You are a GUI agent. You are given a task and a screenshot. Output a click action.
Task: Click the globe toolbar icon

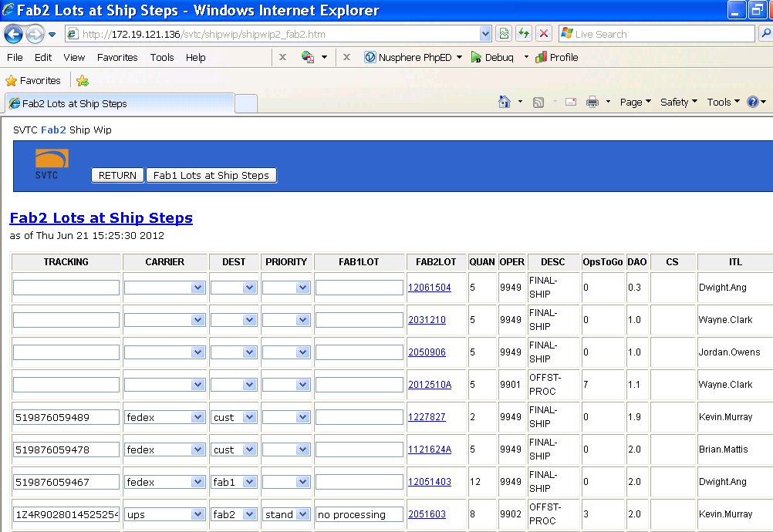[308, 57]
